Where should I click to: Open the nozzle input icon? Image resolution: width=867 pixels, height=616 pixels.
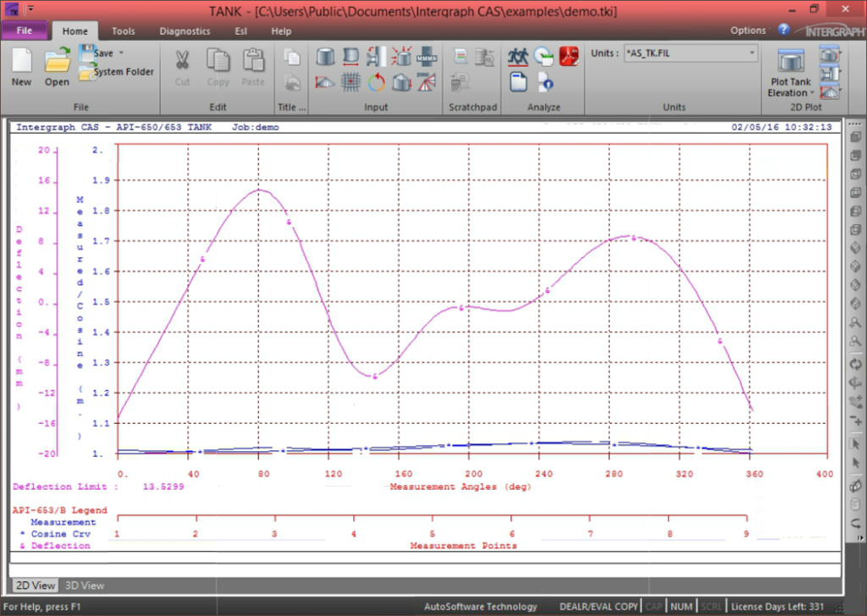pyautogui.click(x=376, y=57)
